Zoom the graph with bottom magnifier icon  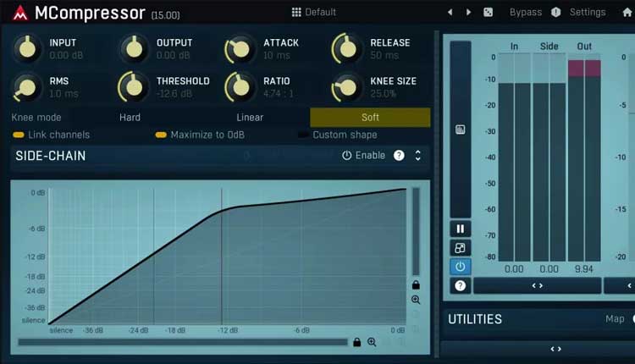(372, 342)
